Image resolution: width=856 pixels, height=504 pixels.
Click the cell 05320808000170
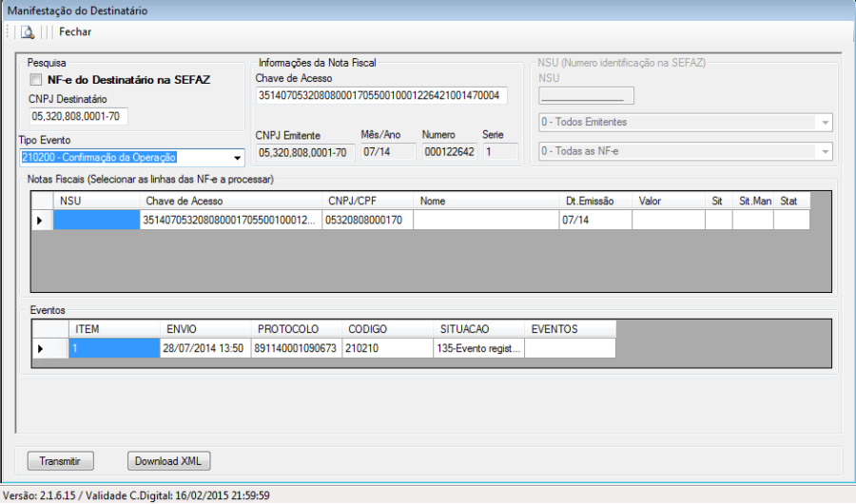pos(368,221)
